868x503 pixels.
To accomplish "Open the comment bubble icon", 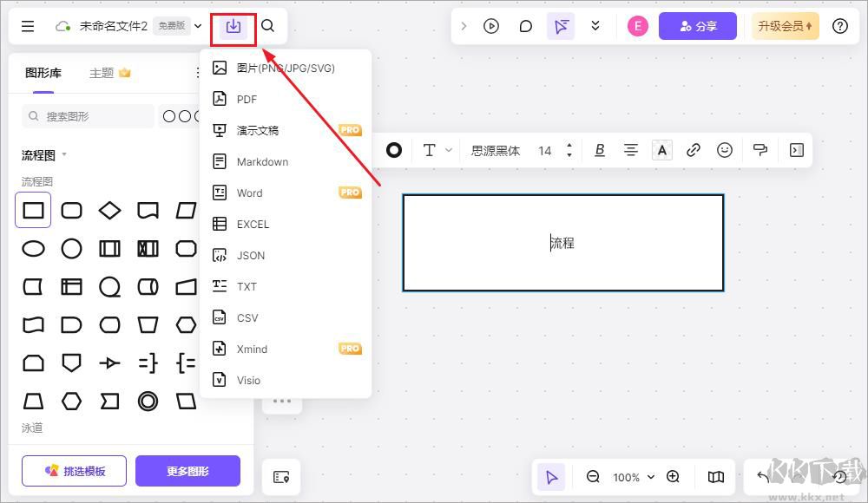I will pyautogui.click(x=526, y=26).
